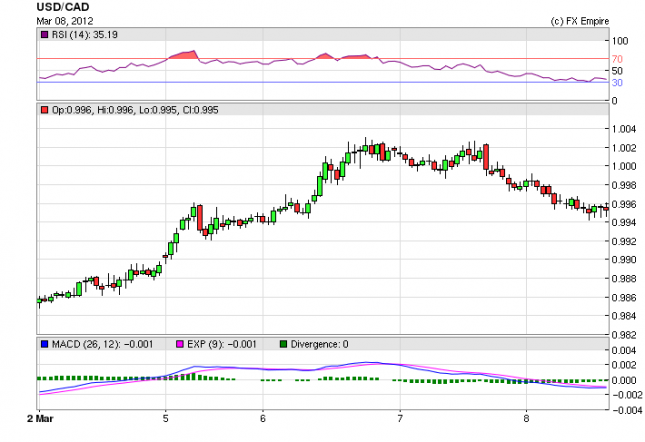645x442 pixels.
Task: Click the RSI axis value 70
Action: pyautogui.click(x=617, y=59)
